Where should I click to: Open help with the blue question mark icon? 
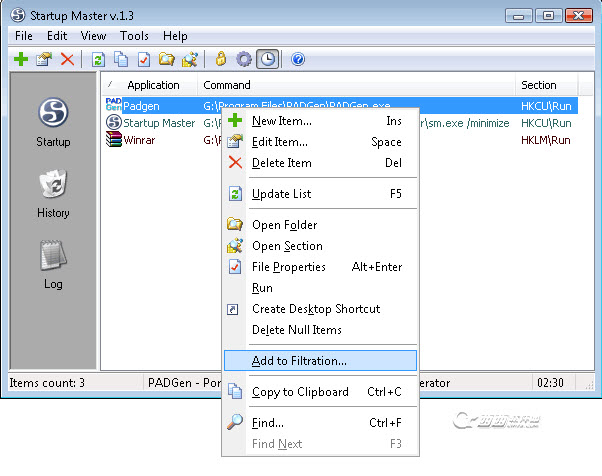[298, 59]
